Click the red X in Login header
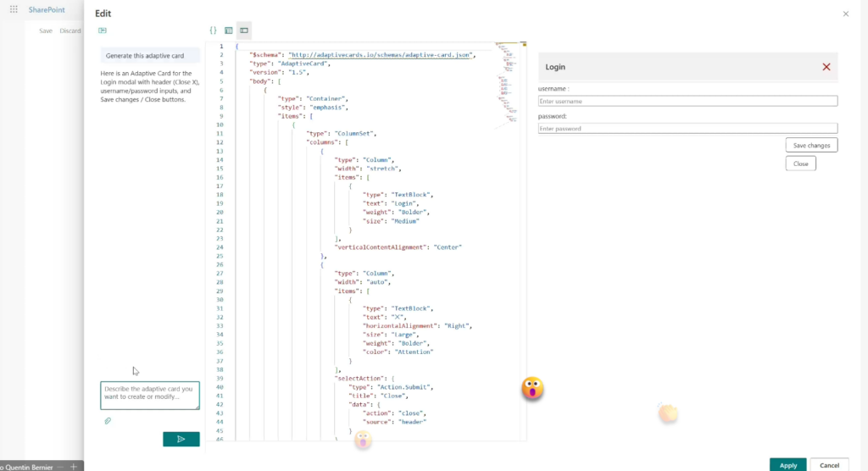Viewport: 868px width, 471px height. click(826, 67)
